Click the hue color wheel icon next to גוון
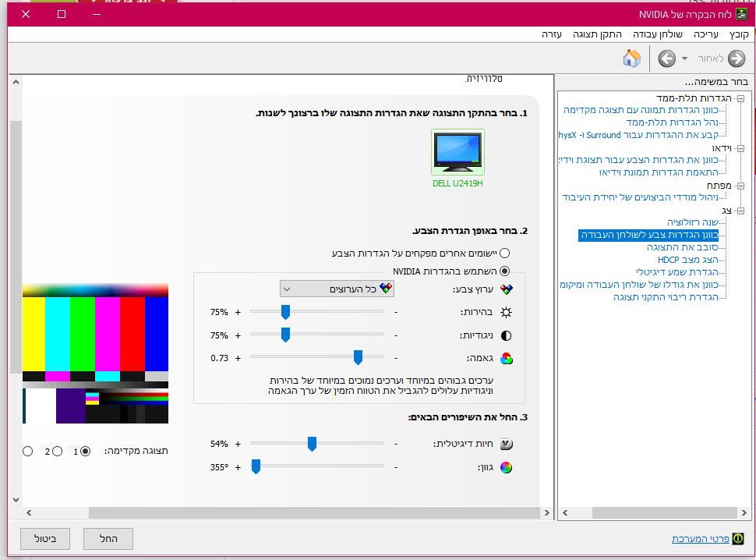756x560 pixels. tap(507, 467)
